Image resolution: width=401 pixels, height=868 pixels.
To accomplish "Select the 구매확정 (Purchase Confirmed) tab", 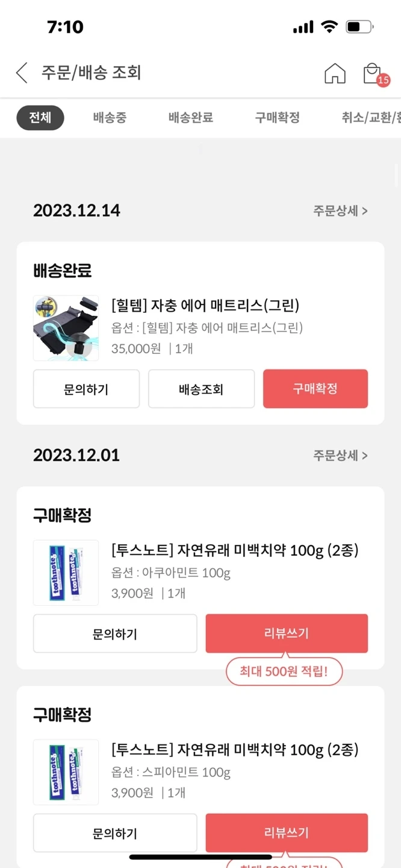I will 276,118.
